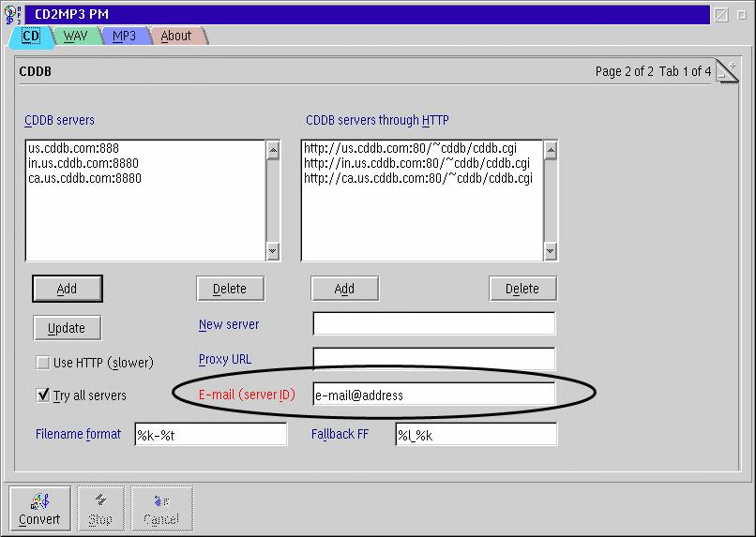The height and width of the screenshot is (537, 756).
Task: Click the Proxy URL label
Action: click(x=225, y=359)
